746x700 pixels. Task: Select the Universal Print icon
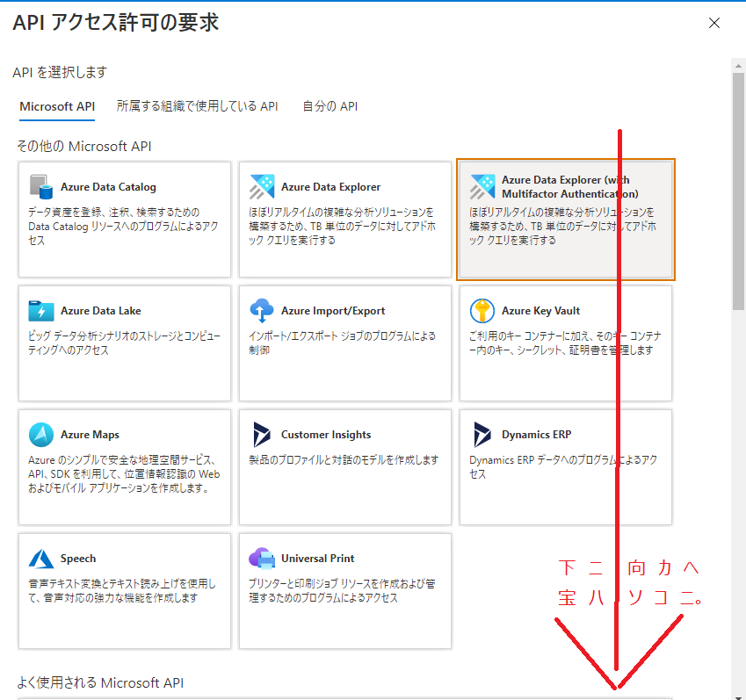(262, 559)
